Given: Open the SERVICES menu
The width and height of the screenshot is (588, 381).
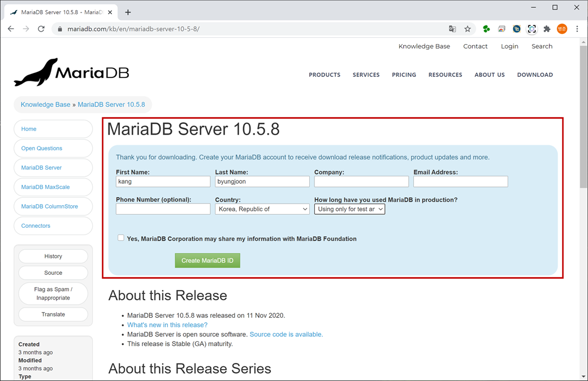Looking at the screenshot, I should coord(366,75).
